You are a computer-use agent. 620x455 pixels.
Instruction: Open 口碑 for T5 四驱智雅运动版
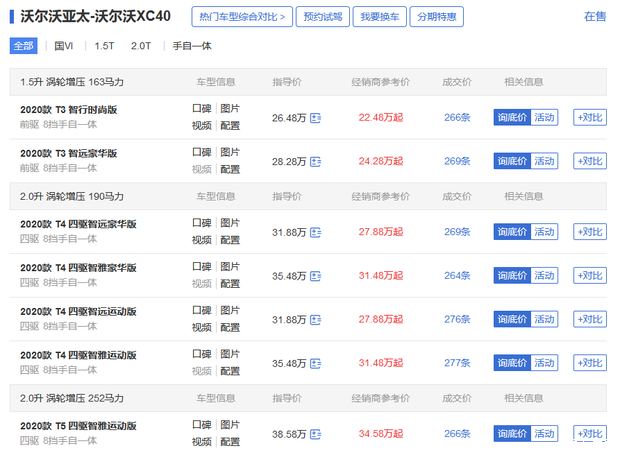point(202,425)
